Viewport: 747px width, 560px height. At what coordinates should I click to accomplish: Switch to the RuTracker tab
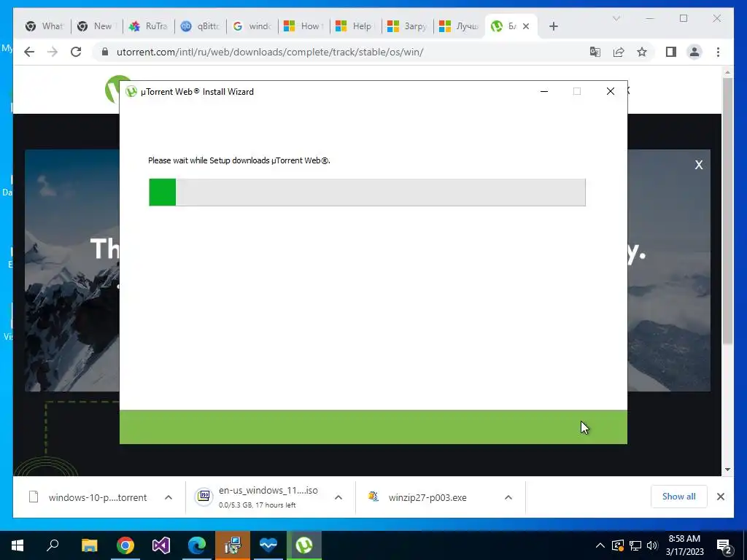148,26
